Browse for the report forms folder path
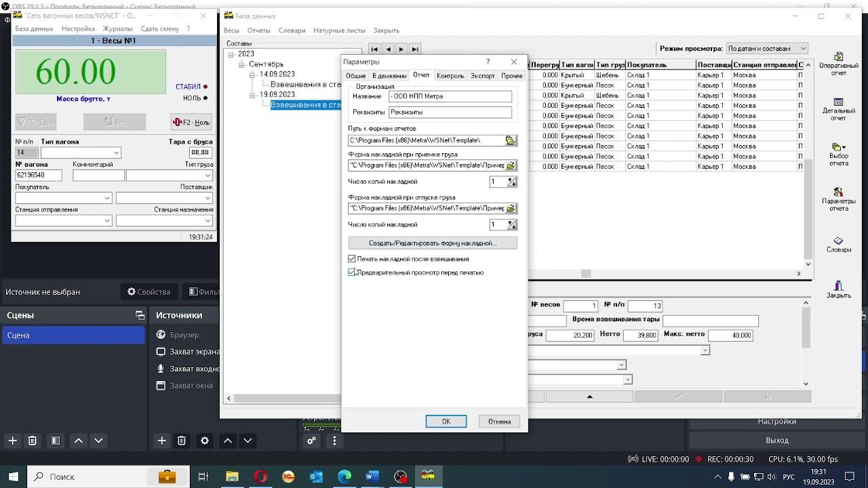 point(510,140)
